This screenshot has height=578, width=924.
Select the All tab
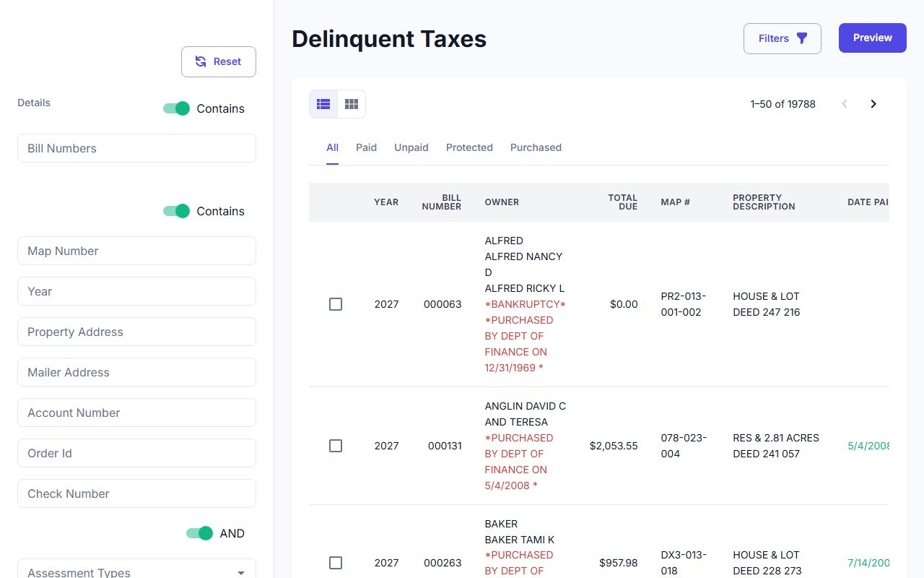click(332, 147)
